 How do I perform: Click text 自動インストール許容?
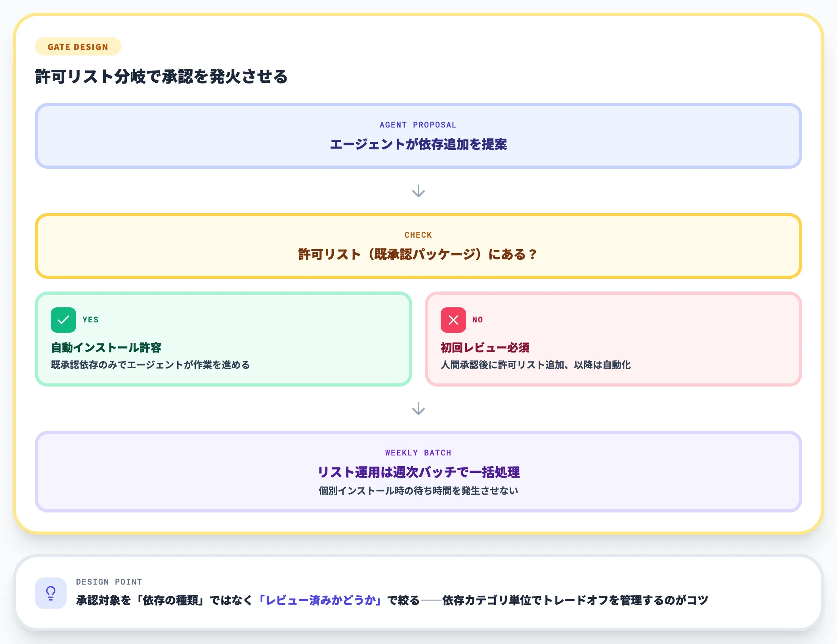tap(106, 347)
